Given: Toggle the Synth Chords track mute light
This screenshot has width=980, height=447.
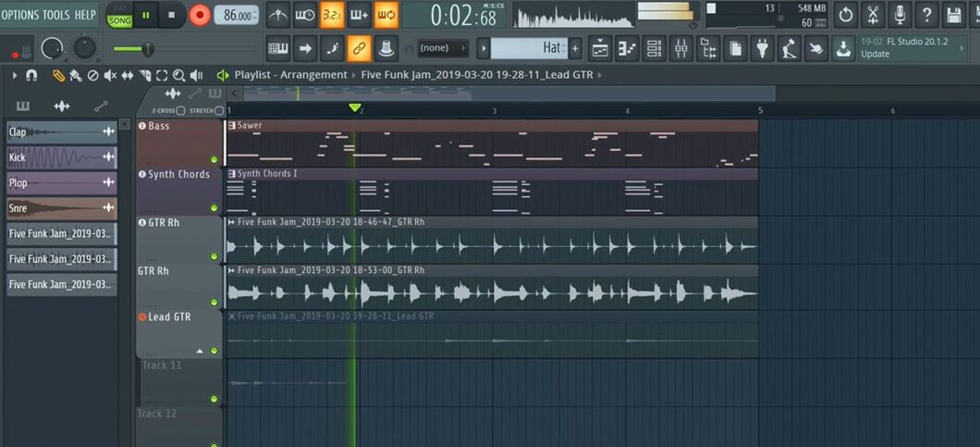Looking at the screenshot, I should pos(214,208).
